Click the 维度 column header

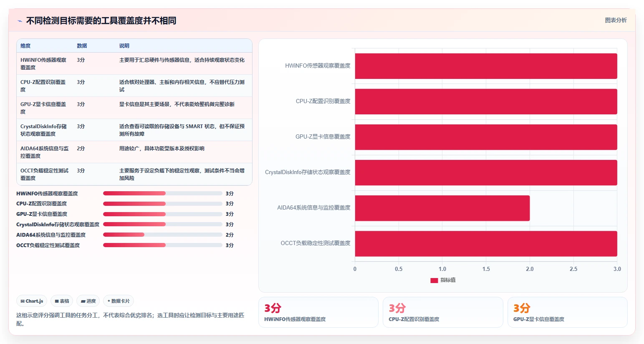25,46
